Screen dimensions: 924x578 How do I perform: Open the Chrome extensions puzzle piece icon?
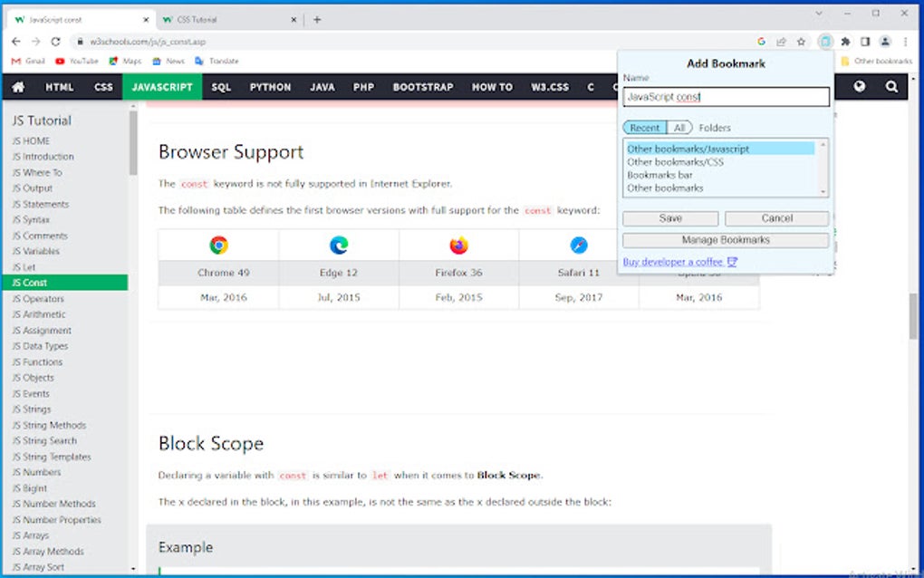coord(844,42)
